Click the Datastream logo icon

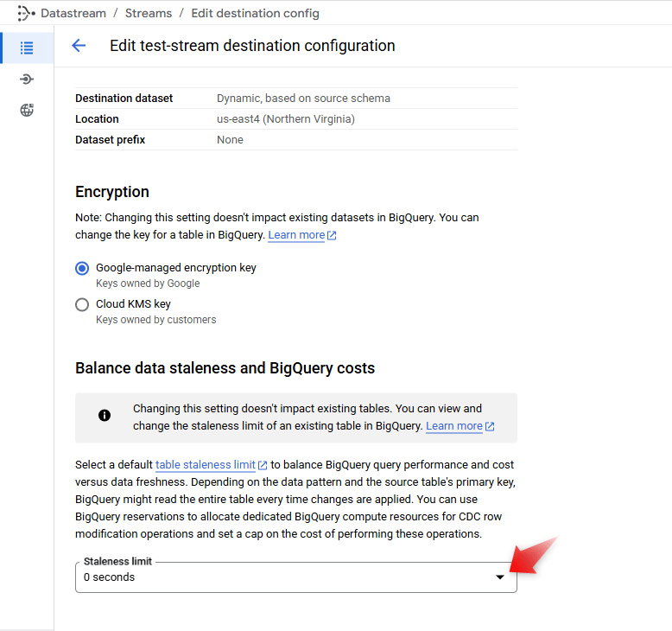point(26,13)
